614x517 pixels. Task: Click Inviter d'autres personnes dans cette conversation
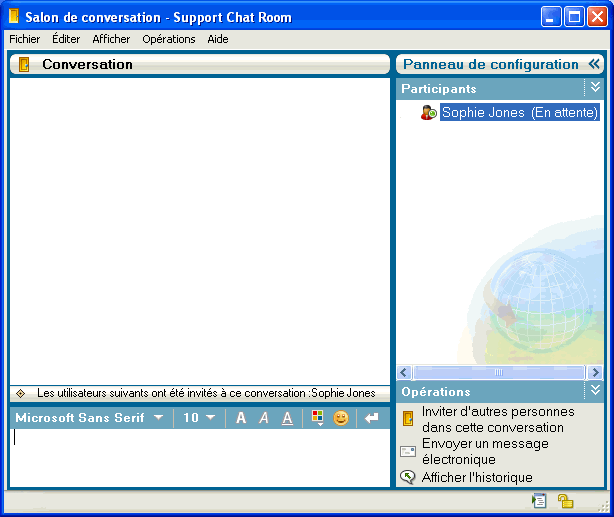point(498,419)
